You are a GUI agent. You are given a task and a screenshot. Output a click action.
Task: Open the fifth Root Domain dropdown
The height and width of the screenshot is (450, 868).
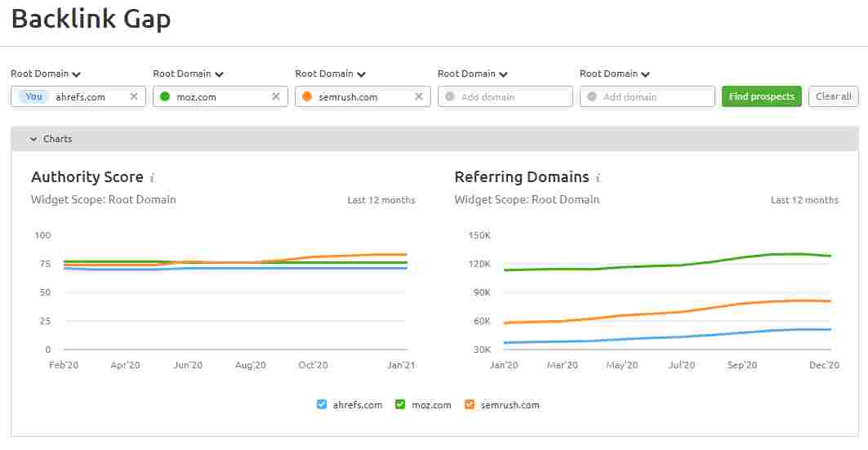pos(615,74)
